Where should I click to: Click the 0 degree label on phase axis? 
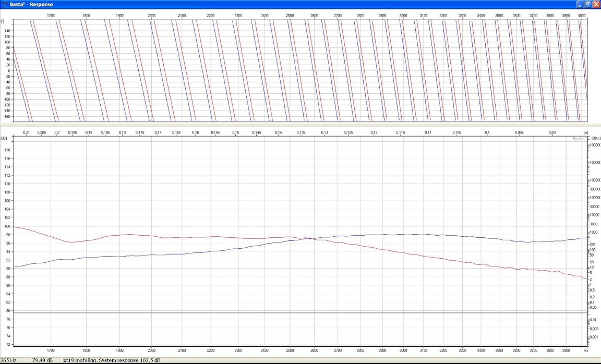pyautogui.click(x=9, y=70)
